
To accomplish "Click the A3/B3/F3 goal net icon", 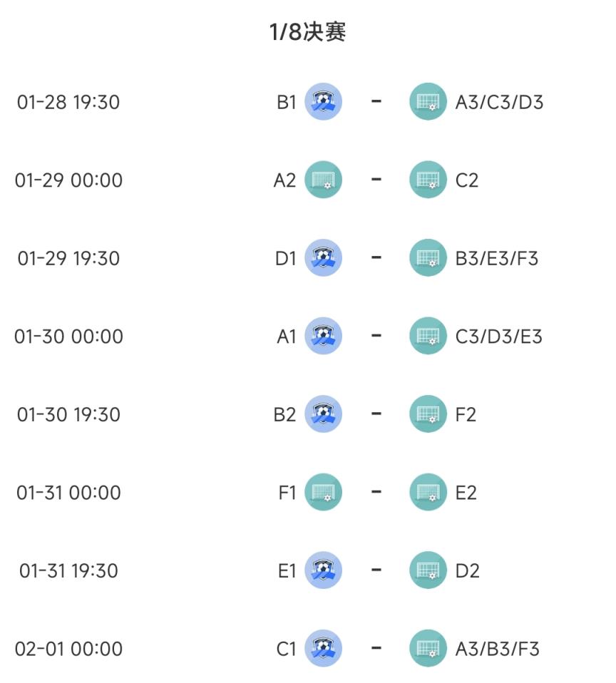I will point(428,648).
